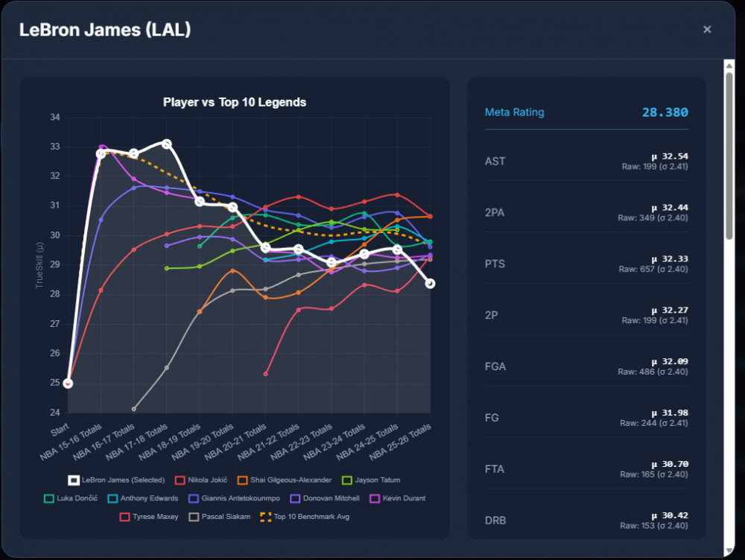Click the Start data point at 25
This screenshot has height=560, width=745.
[x=68, y=384]
